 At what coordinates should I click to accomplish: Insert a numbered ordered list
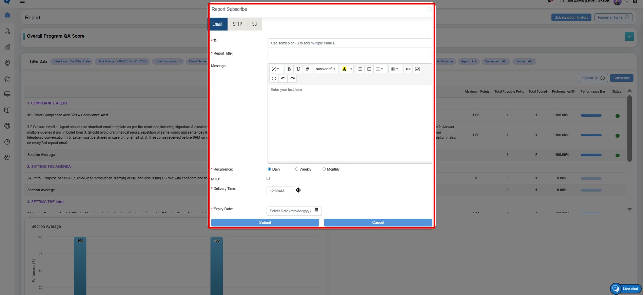point(369,69)
